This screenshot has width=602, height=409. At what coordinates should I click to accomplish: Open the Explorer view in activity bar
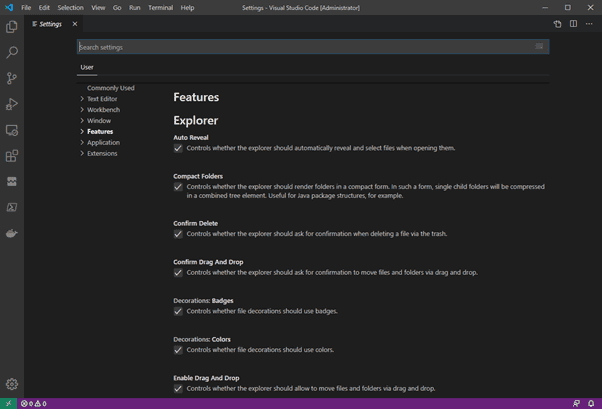[12, 26]
